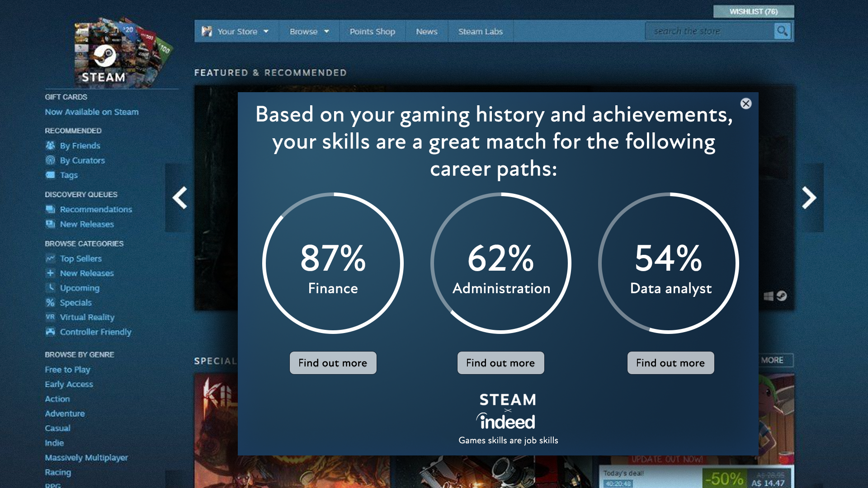Click the Recommendations queue icon
Image resolution: width=868 pixels, height=488 pixels.
[50, 209]
